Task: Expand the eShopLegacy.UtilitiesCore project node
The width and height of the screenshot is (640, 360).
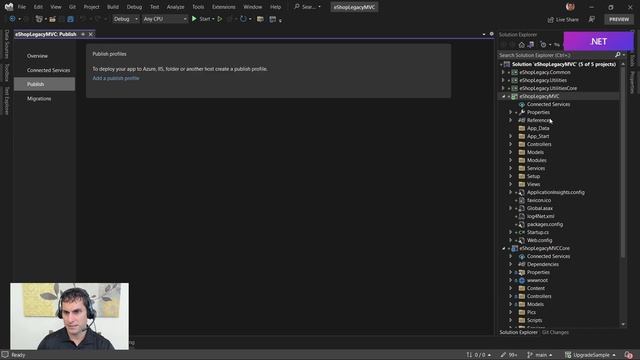Action: click(x=503, y=88)
